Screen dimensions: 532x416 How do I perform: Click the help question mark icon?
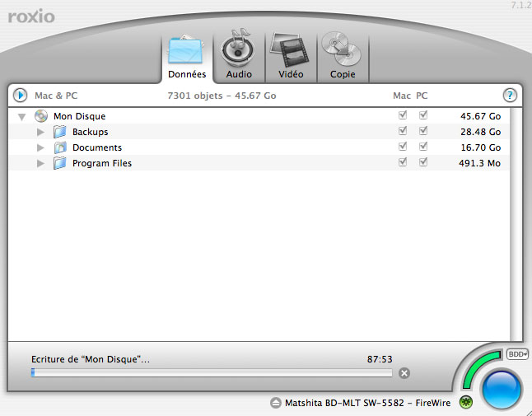coord(510,96)
